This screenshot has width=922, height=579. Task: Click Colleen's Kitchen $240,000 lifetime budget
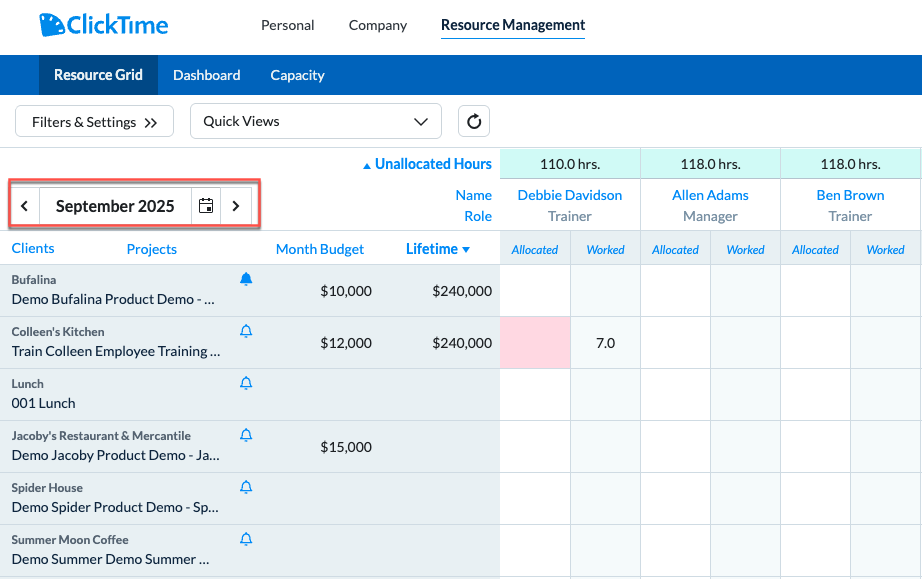point(462,343)
